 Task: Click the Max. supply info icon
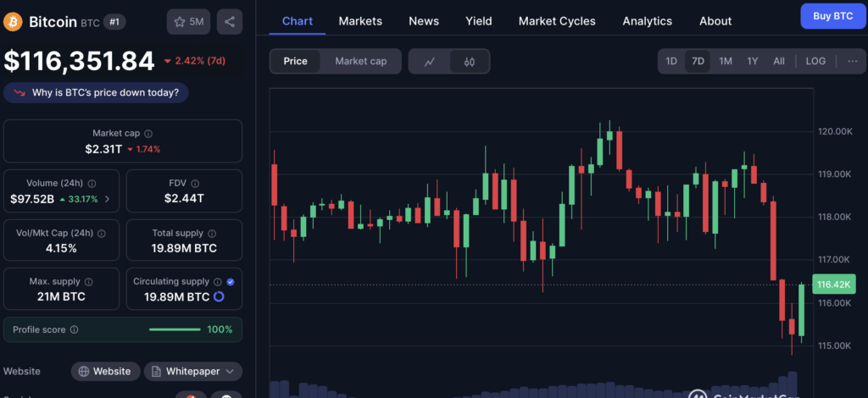88,282
